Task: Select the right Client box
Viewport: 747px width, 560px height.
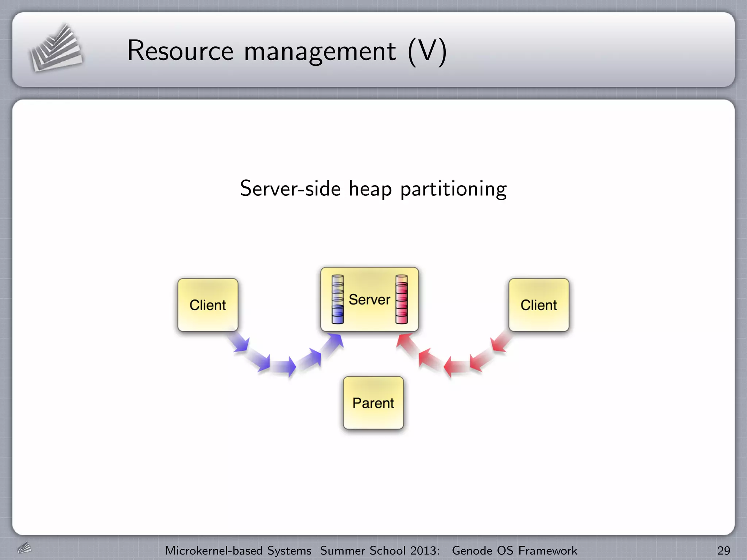Action: pyautogui.click(x=539, y=305)
